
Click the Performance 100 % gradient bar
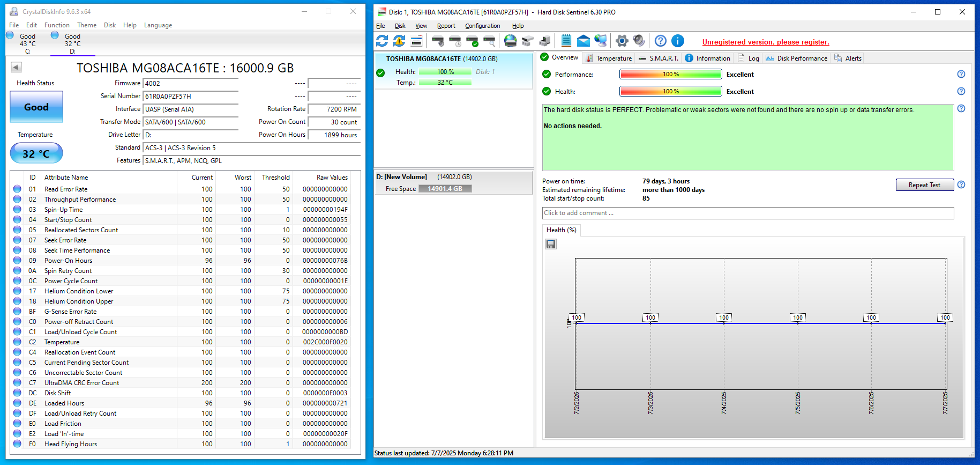(671, 74)
